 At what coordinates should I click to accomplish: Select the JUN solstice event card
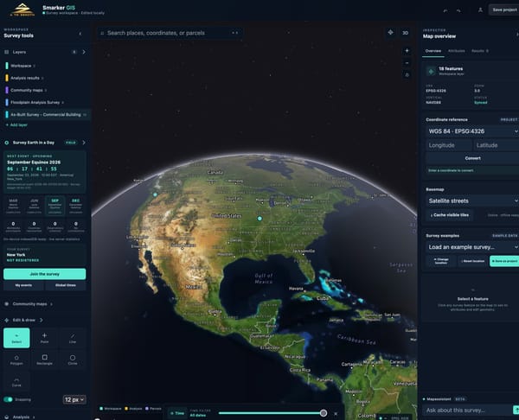tap(34, 206)
